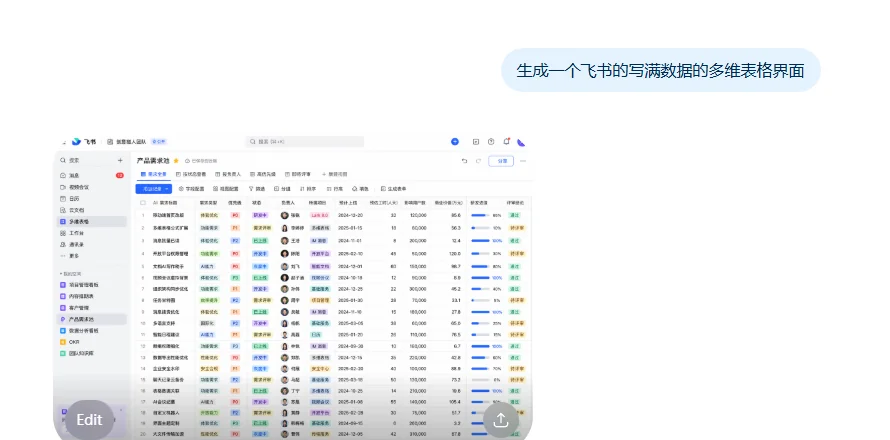The width and height of the screenshot is (890, 440).
Task: Tick the select-all checkbox in table header
Action: click(x=143, y=203)
